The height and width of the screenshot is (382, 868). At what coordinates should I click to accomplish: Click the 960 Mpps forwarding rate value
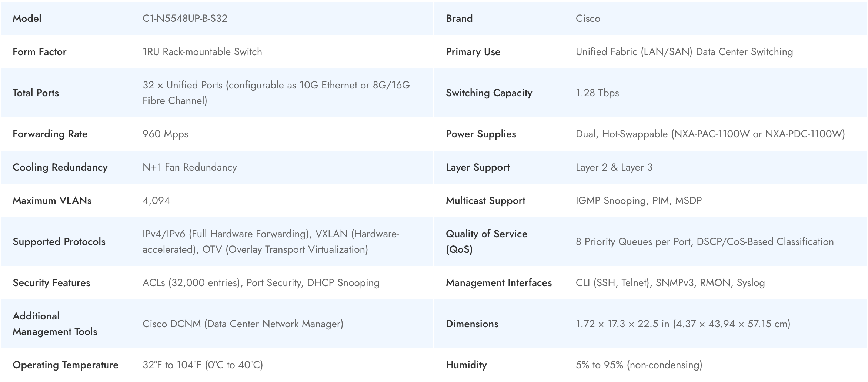pyautogui.click(x=165, y=134)
